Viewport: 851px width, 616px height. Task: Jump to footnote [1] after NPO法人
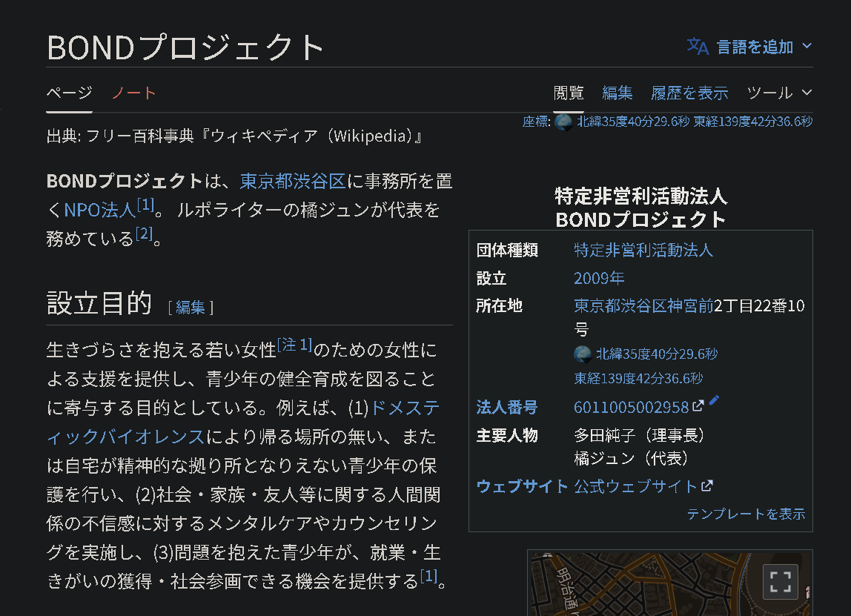click(x=145, y=205)
